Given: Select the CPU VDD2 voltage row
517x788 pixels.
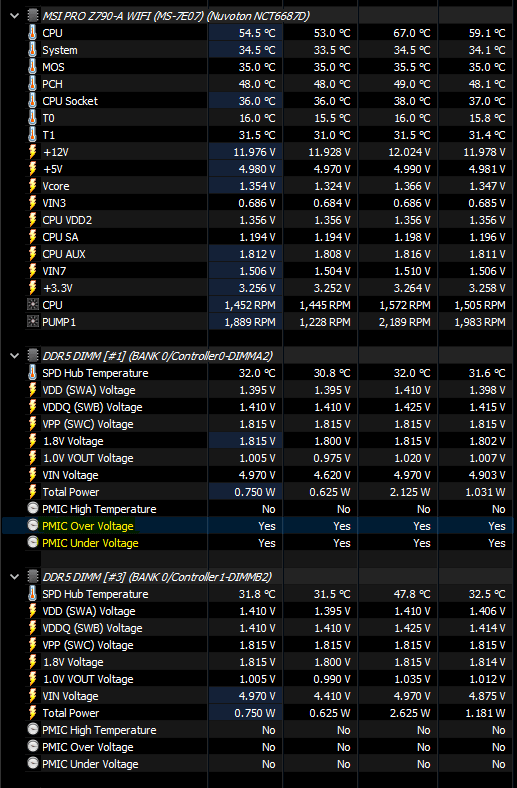Looking at the screenshot, I should click(269, 220).
